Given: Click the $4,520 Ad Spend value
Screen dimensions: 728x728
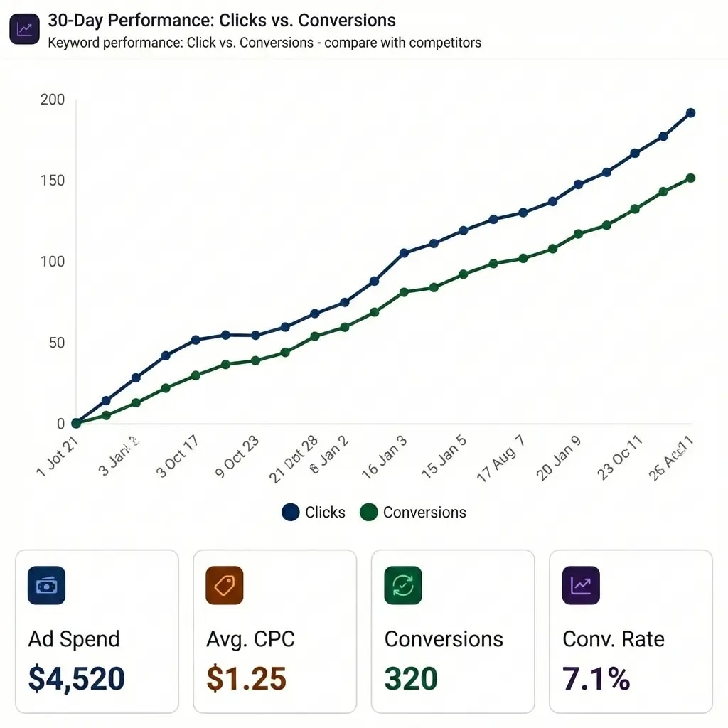Looking at the screenshot, I should 77,679.
